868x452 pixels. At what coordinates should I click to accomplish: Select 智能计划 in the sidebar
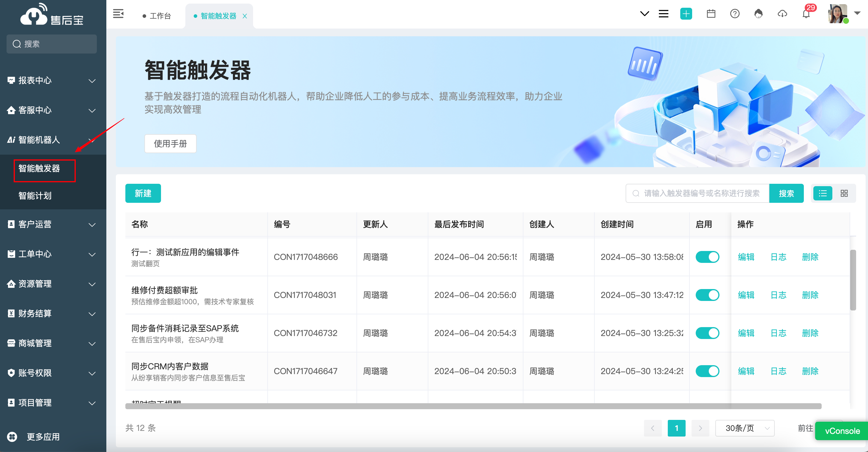click(x=35, y=196)
